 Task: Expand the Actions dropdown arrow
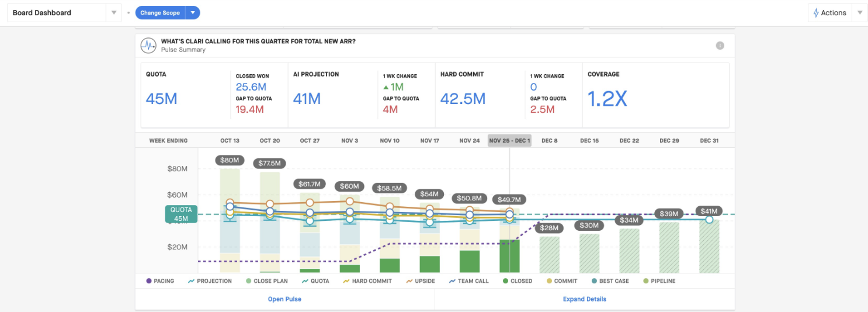coord(859,13)
